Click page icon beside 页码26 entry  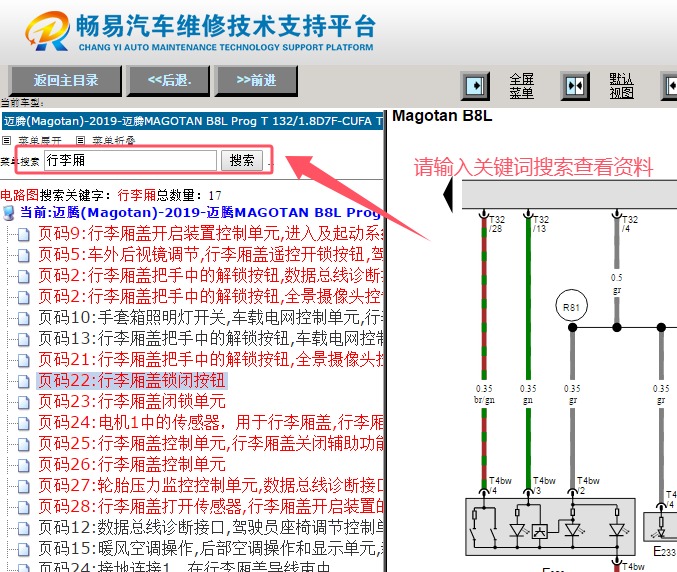tap(23, 465)
